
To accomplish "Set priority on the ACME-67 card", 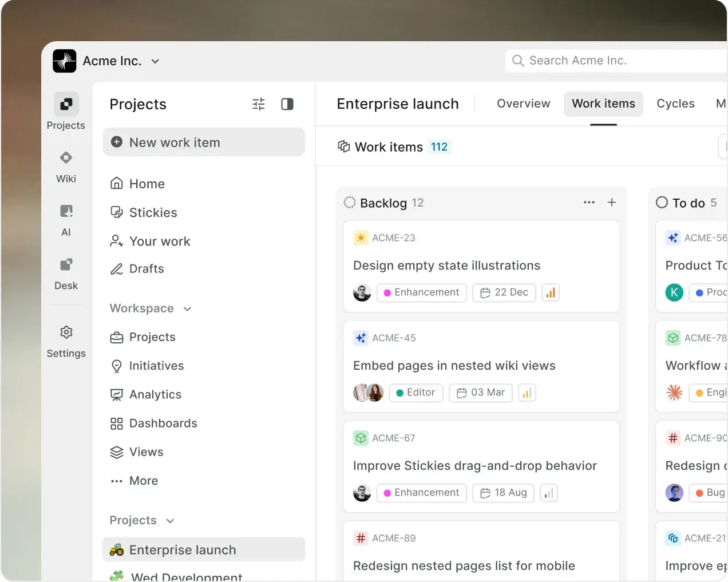I will tap(549, 493).
